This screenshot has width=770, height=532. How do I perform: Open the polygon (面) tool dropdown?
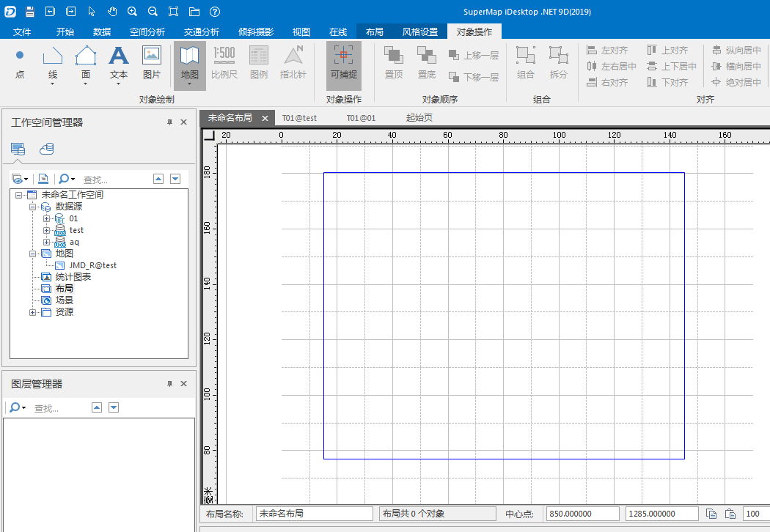click(86, 84)
